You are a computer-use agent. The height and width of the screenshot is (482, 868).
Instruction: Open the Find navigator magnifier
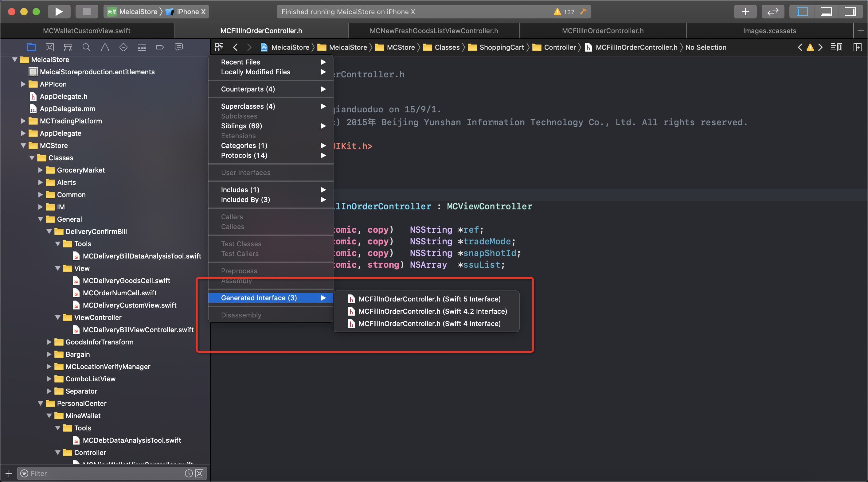coord(86,47)
